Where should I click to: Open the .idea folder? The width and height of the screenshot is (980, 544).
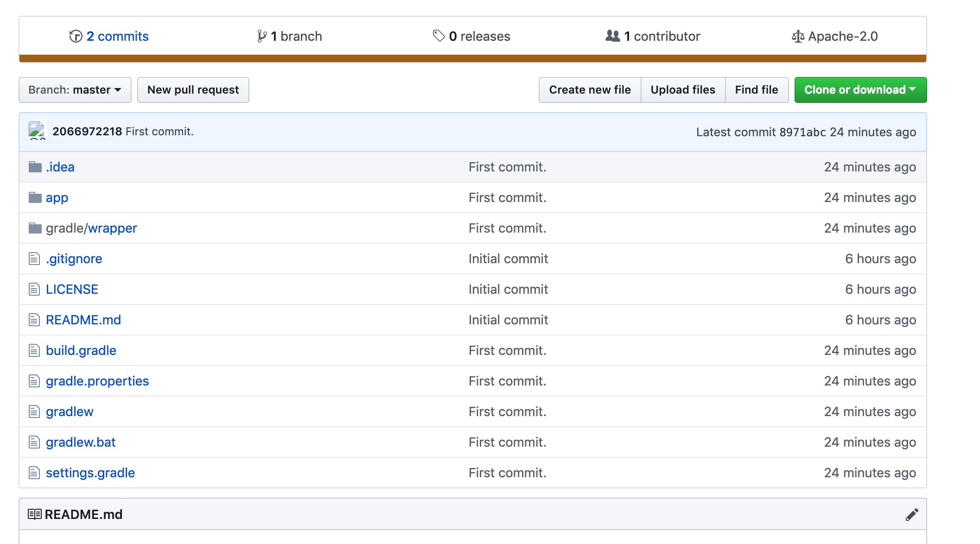[60, 167]
